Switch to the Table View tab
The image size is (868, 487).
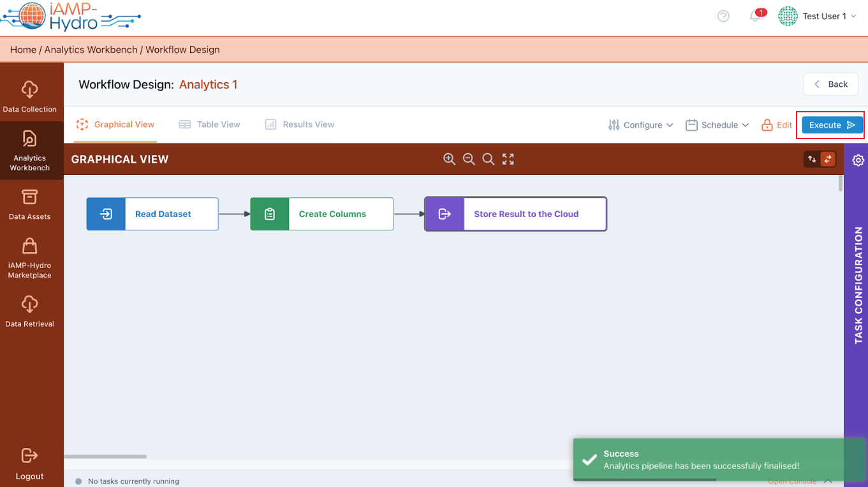tap(210, 124)
